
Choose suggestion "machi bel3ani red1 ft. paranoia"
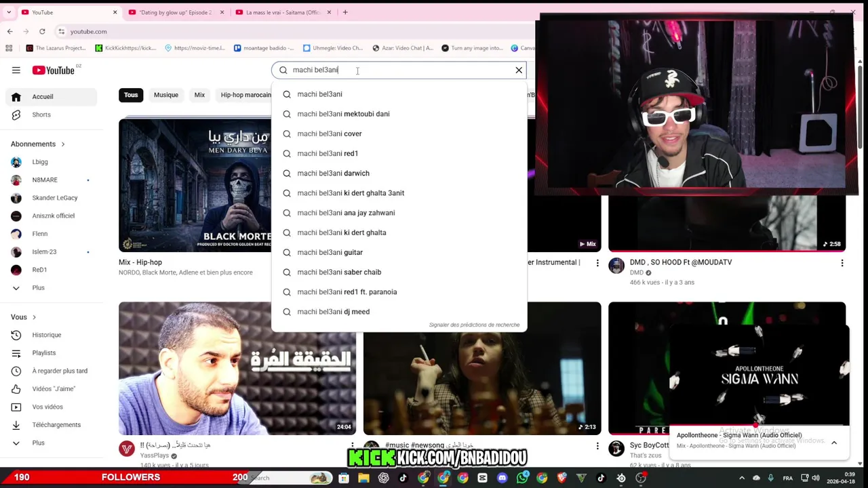(399, 291)
